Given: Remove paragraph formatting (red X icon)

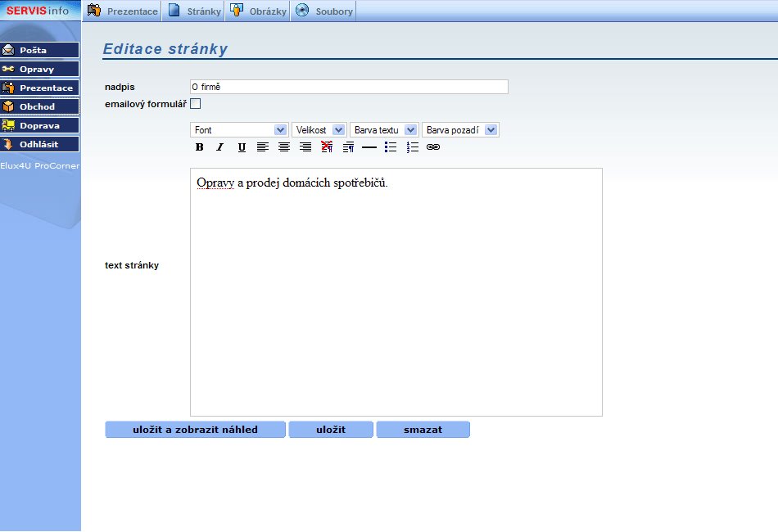Looking at the screenshot, I should (327, 147).
